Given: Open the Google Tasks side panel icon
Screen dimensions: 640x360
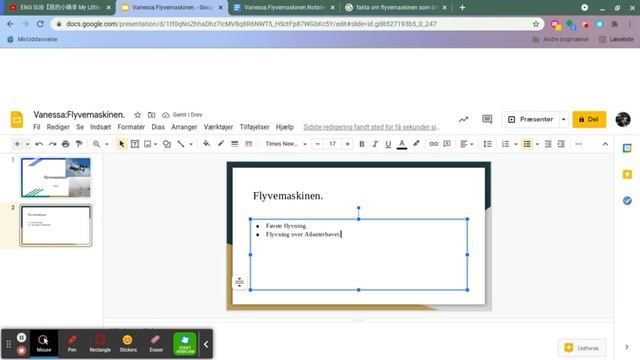Looking at the screenshot, I should 627,200.
